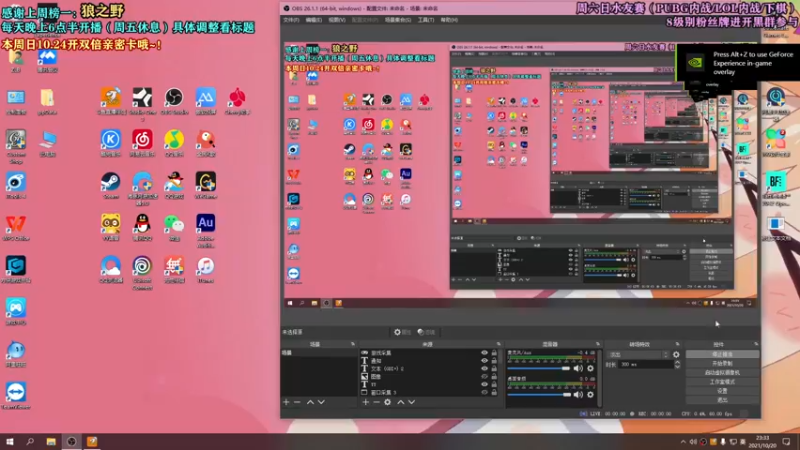Click the 300 ms duration input field

tap(645, 364)
